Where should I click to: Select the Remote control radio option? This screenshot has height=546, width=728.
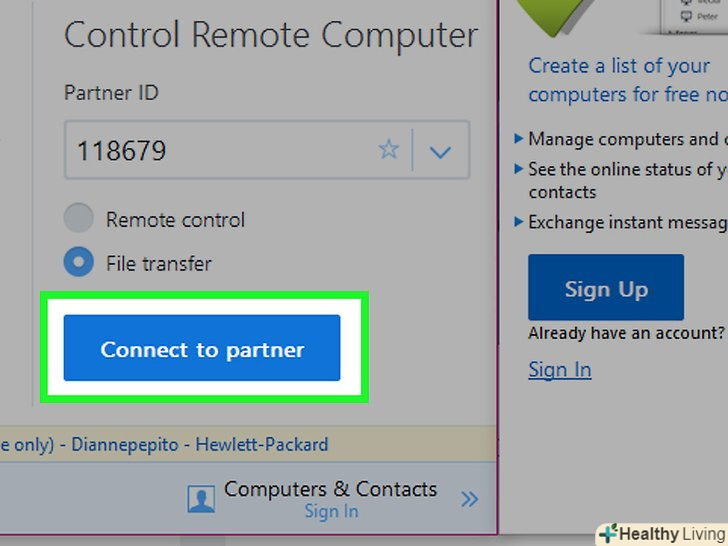[78, 219]
